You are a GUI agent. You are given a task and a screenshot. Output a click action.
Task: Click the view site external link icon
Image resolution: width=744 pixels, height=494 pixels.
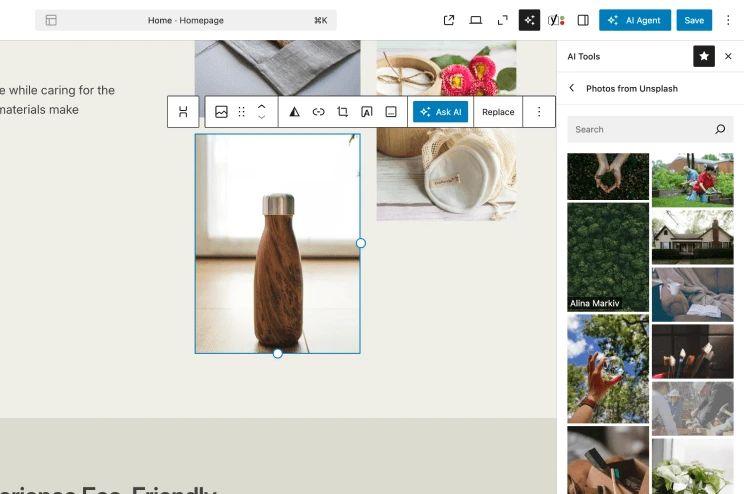click(449, 20)
